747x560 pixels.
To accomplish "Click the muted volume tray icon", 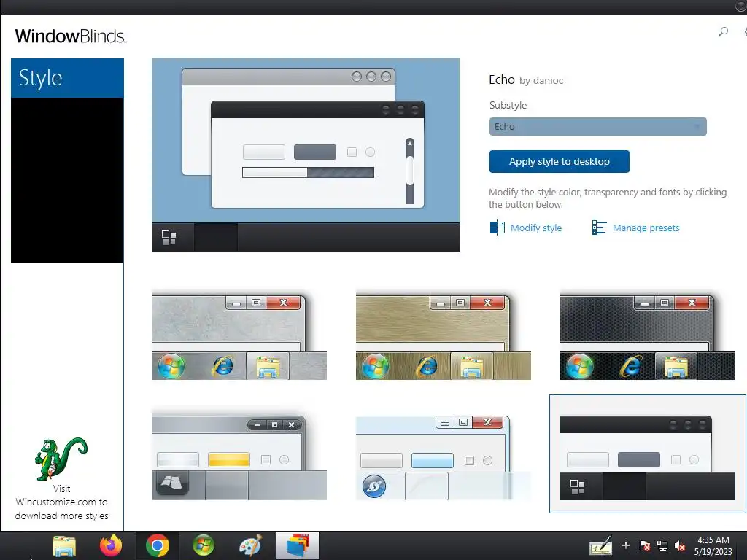I will pyautogui.click(x=680, y=545).
